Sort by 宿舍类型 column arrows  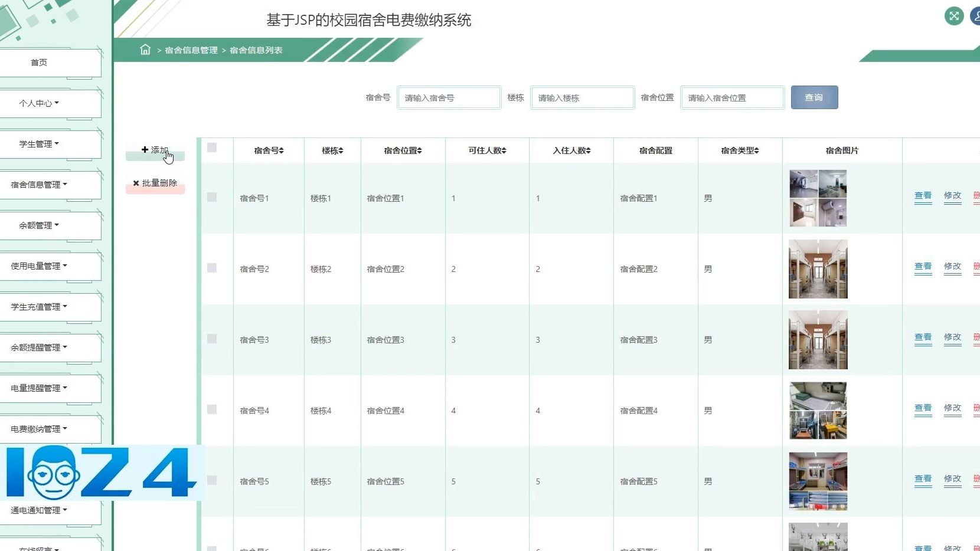click(757, 150)
